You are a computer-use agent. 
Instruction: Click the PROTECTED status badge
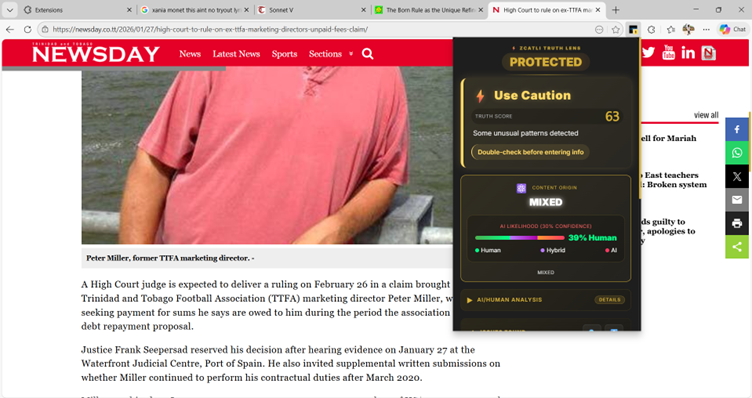546,62
